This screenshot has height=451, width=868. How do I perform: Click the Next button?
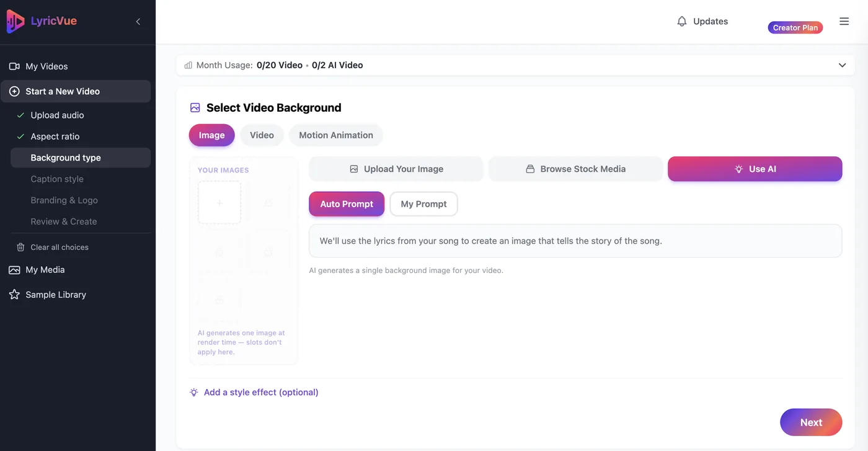[x=811, y=422]
